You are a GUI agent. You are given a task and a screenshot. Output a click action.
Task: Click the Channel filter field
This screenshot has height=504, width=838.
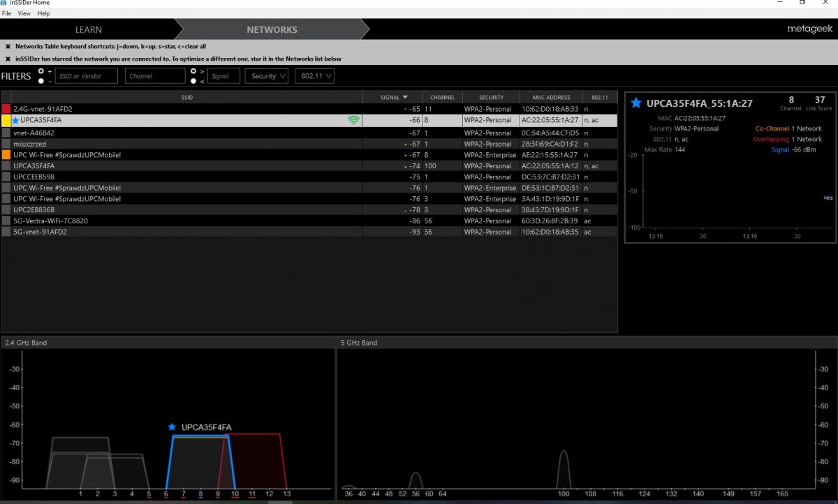click(x=155, y=76)
